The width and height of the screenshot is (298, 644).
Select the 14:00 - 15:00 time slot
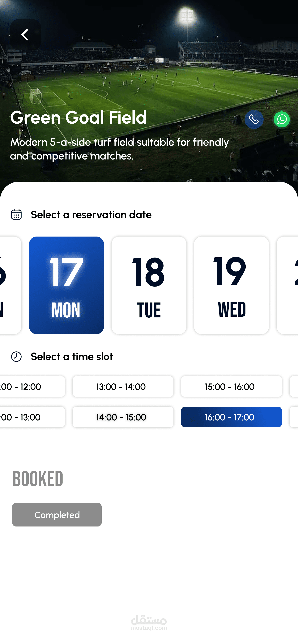tap(123, 417)
